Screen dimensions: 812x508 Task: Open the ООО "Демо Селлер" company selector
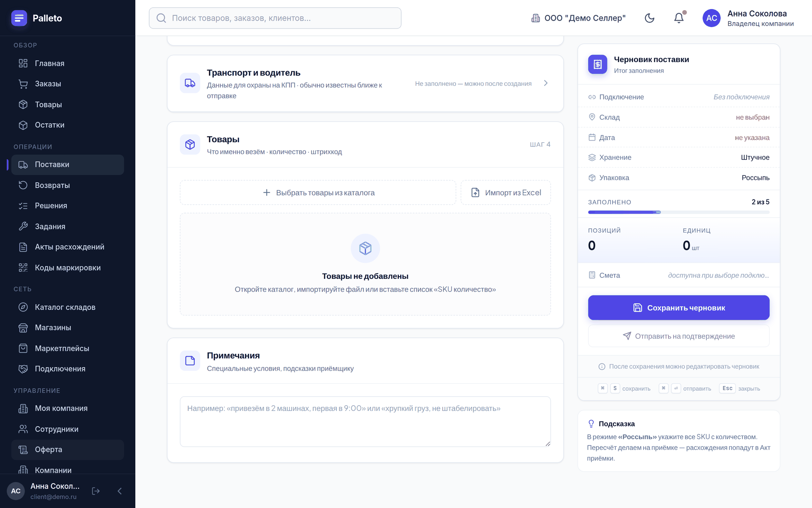(x=578, y=18)
